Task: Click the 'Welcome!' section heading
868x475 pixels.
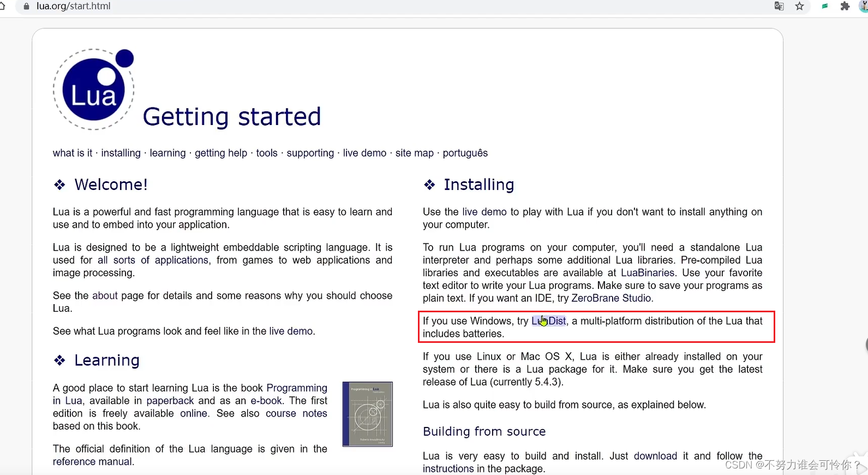Action: click(x=111, y=185)
